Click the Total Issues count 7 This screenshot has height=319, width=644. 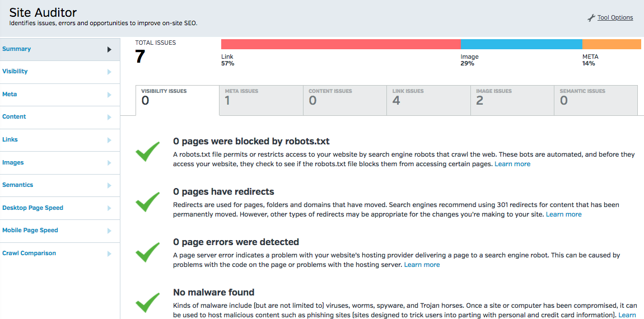click(x=140, y=57)
